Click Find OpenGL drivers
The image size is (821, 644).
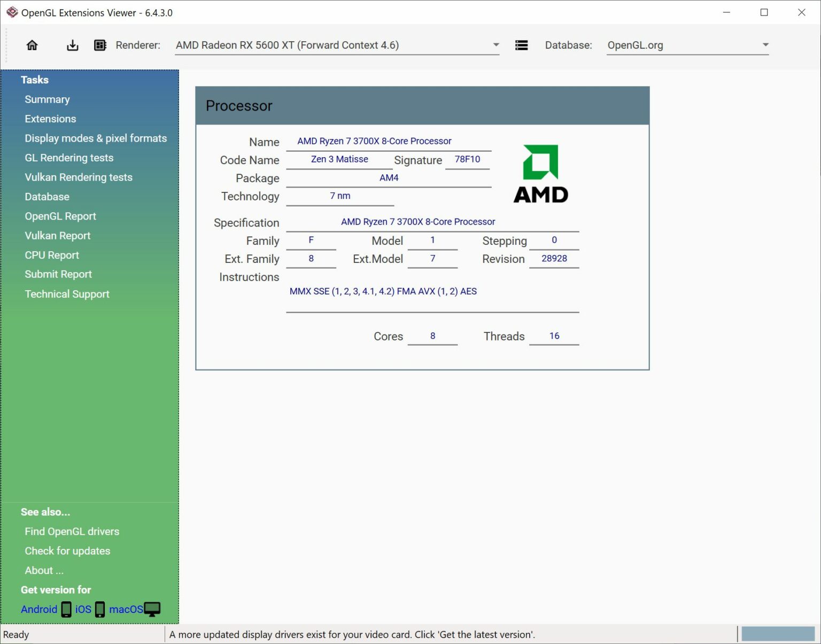[x=72, y=531]
